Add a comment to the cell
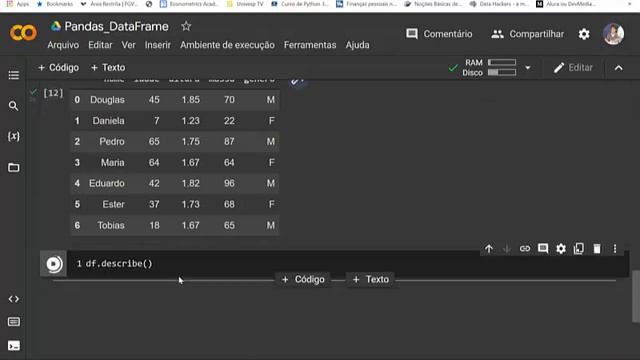Image resolution: width=640 pixels, height=360 pixels. click(543, 249)
